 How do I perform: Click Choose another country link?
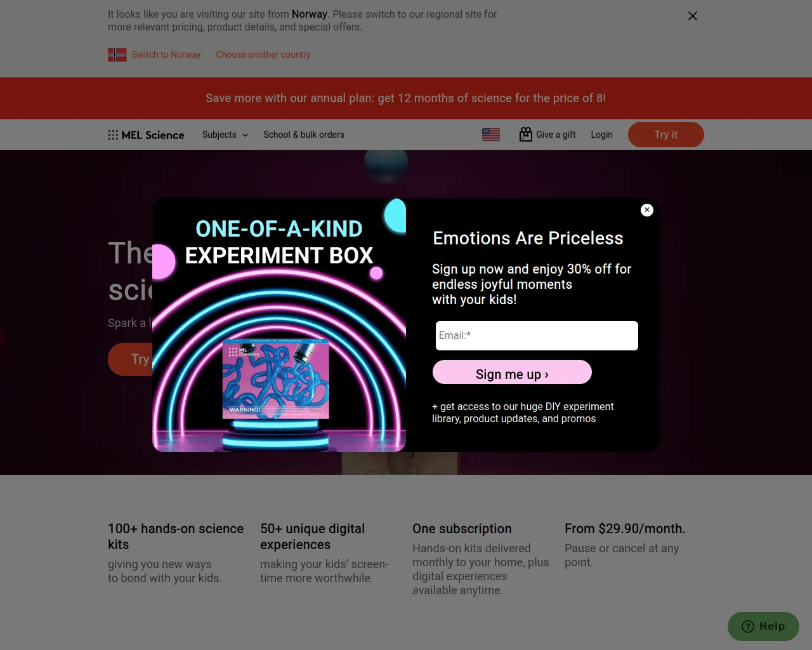(x=263, y=55)
